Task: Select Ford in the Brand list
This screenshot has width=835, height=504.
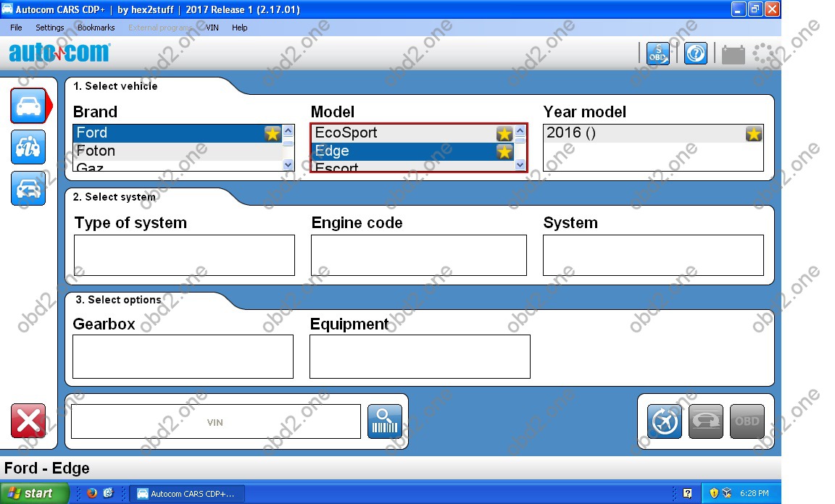Action: click(x=178, y=133)
